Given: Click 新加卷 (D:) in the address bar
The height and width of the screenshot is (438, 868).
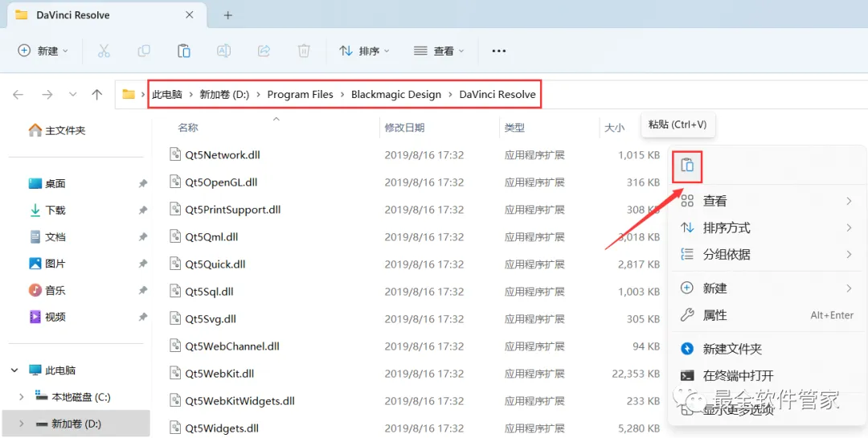Looking at the screenshot, I should (x=224, y=95).
